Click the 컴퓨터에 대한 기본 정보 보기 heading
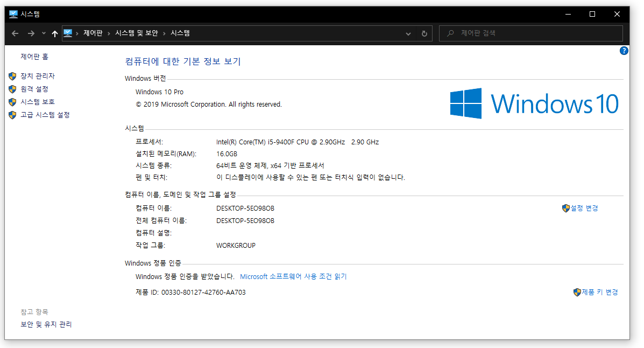The height and width of the screenshot is (348, 644). pos(183,61)
